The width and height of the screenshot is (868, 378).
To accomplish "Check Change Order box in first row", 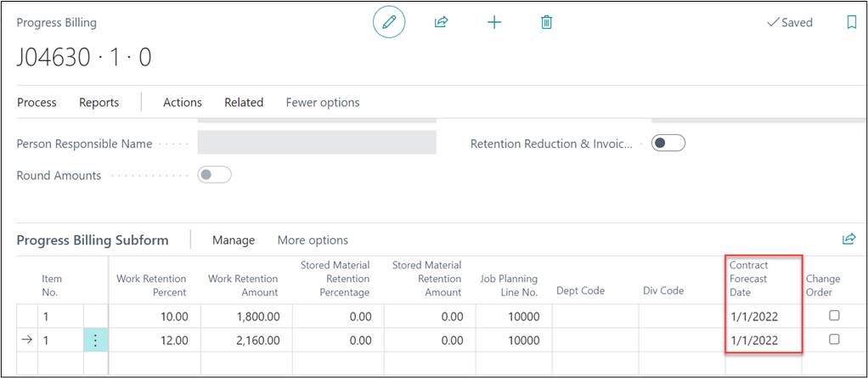I will pyautogui.click(x=834, y=316).
